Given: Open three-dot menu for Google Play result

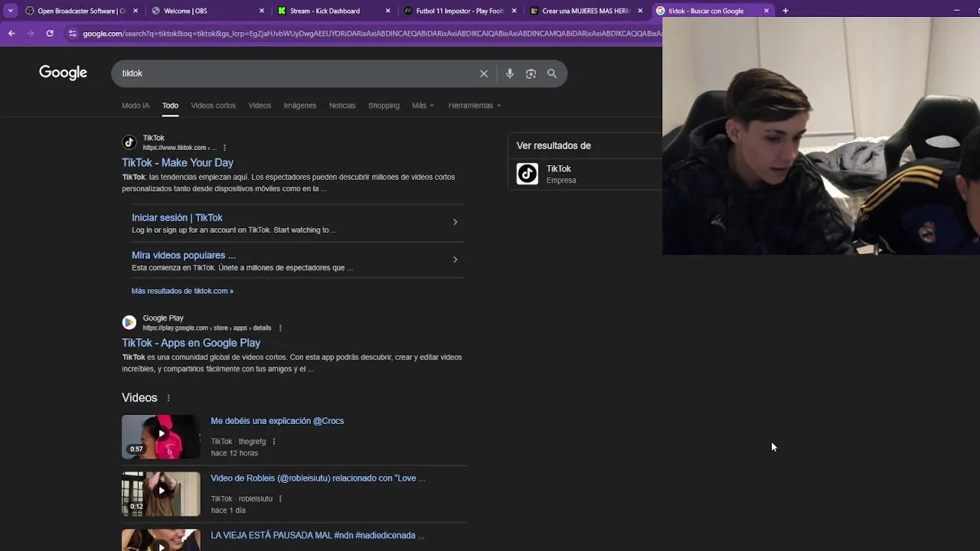Looking at the screenshot, I should click(x=280, y=328).
